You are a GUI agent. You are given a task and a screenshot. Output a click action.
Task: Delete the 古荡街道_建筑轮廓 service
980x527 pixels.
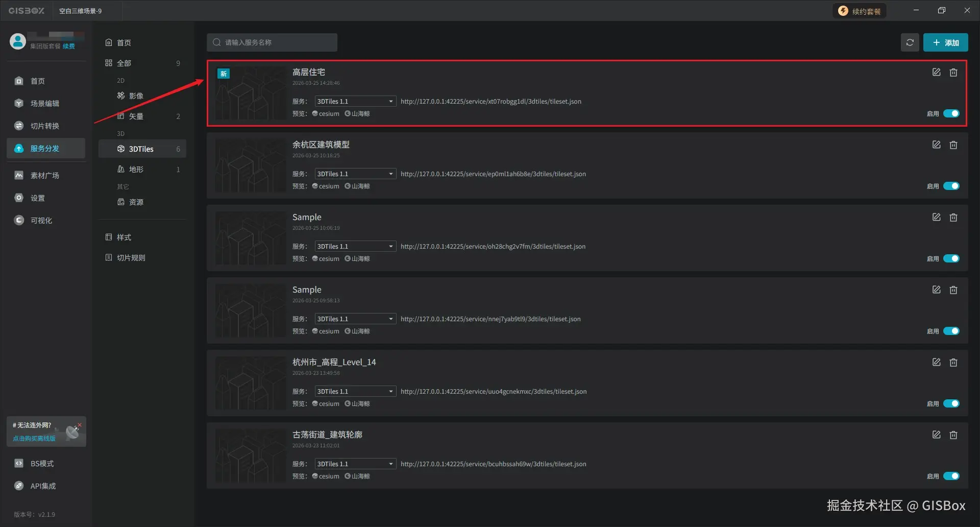(953, 435)
